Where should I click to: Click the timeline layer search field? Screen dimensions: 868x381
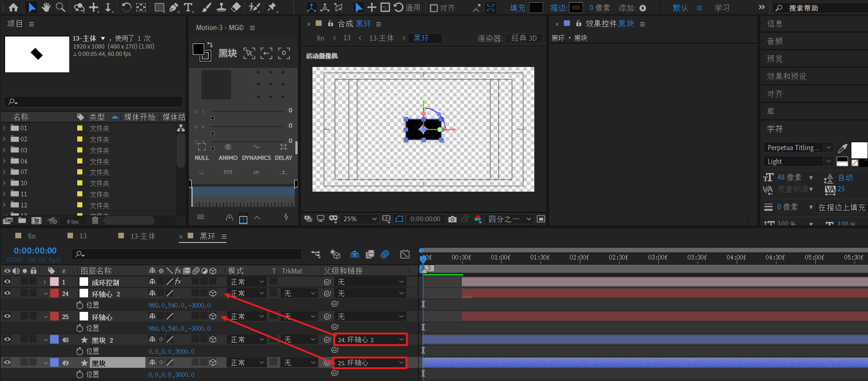click(x=187, y=254)
